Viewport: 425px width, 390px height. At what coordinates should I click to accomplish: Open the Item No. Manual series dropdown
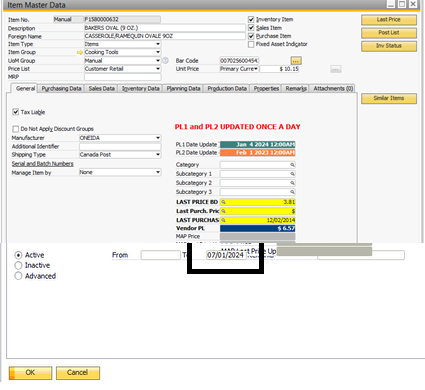click(68, 19)
